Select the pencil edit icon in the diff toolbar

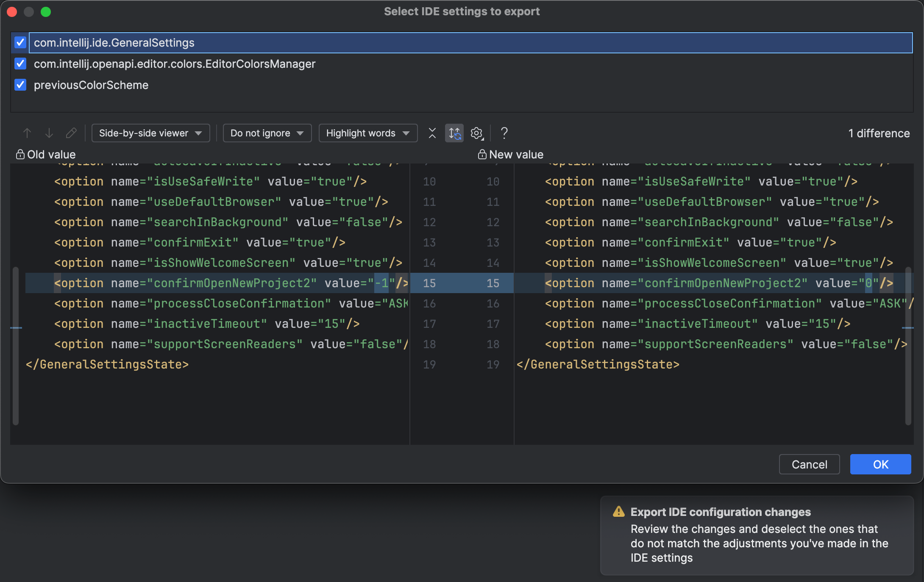pos(71,133)
